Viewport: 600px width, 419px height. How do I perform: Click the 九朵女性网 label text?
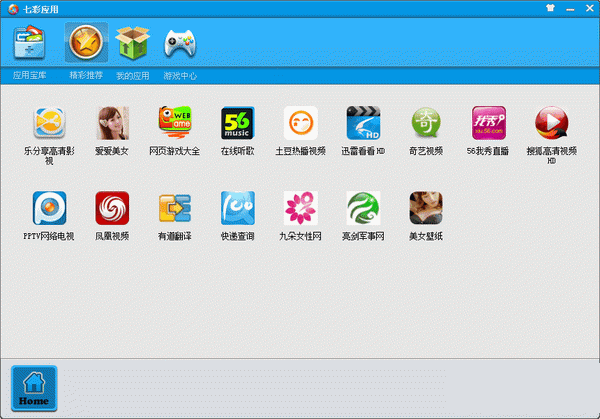pyautogui.click(x=300, y=236)
